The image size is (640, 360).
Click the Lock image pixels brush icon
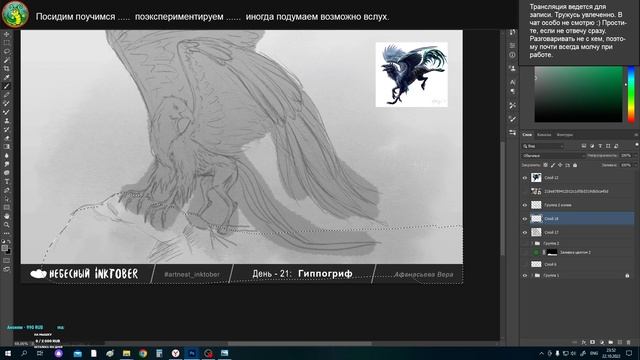[553, 165]
